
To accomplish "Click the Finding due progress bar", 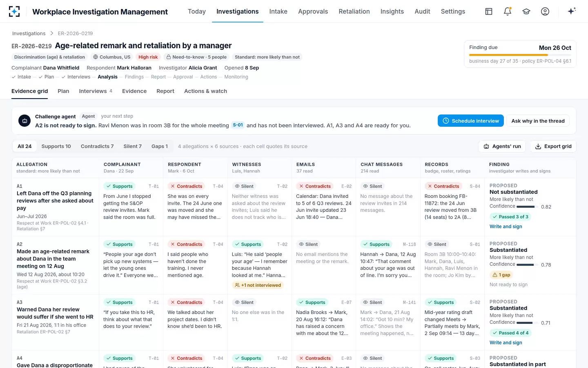I will coord(520,55).
